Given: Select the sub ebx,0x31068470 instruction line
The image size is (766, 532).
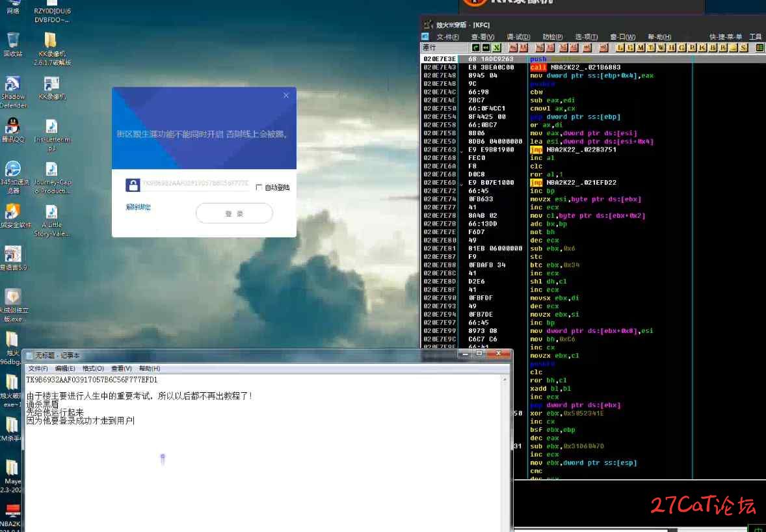Looking at the screenshot, I should point(566,446).
